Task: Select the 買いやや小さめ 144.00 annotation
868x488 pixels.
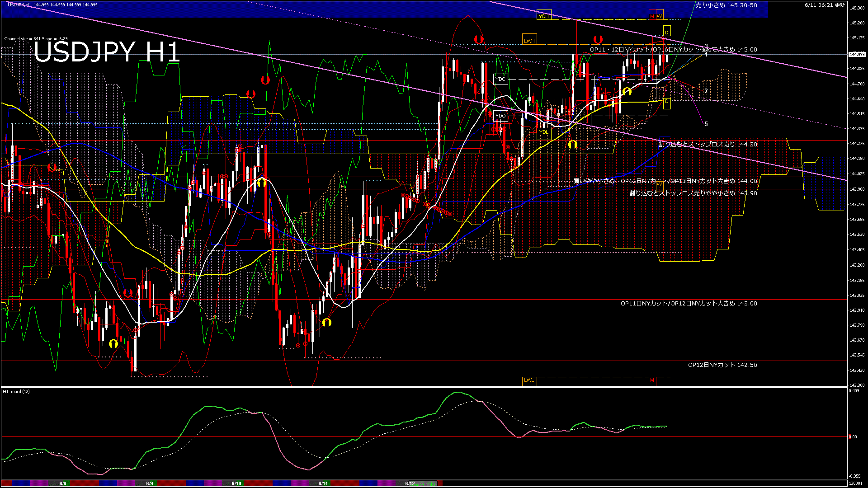Action: tap(665, 181)
